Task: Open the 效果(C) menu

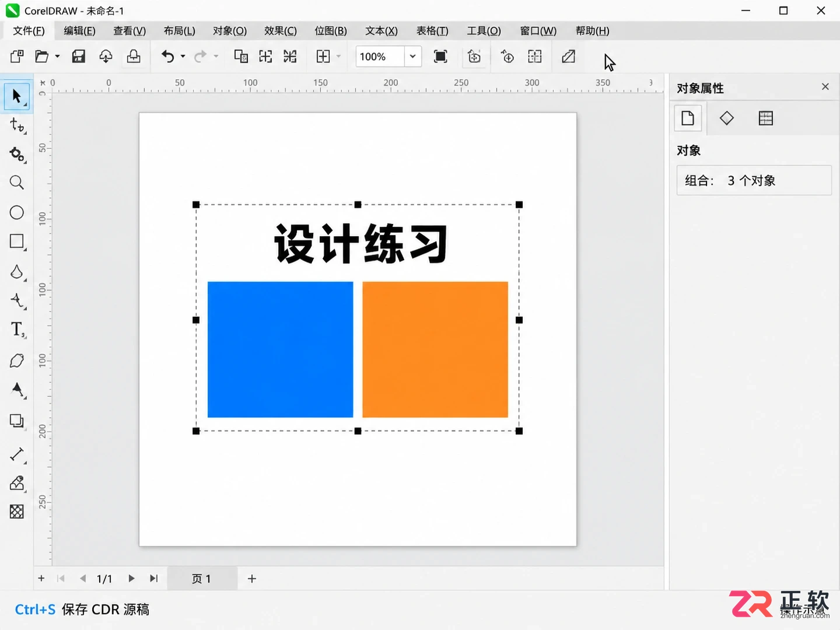Action: tap(281, 31)
